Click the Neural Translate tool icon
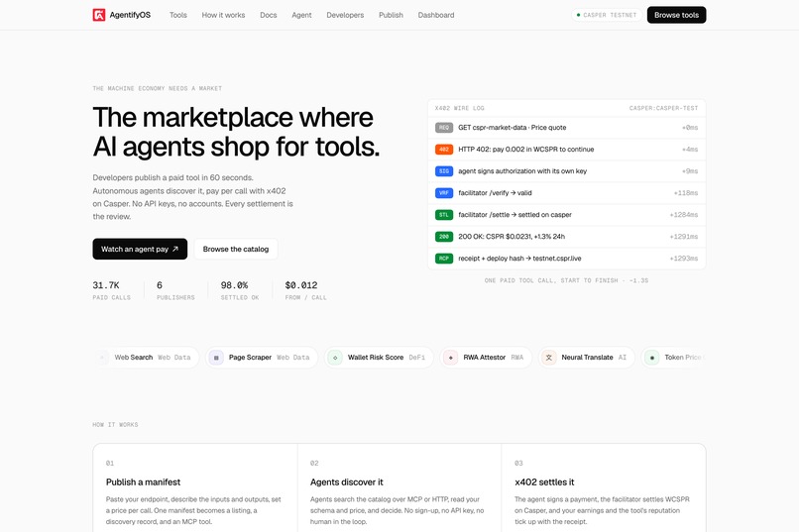The image size is (799, 532). (x=549, y=358)
